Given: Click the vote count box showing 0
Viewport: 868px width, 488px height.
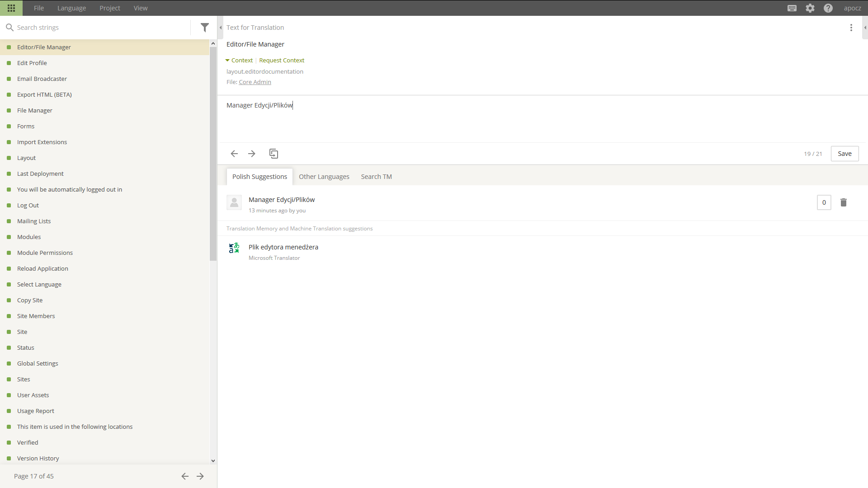Looking at the screenshot, I should point(824,202).
